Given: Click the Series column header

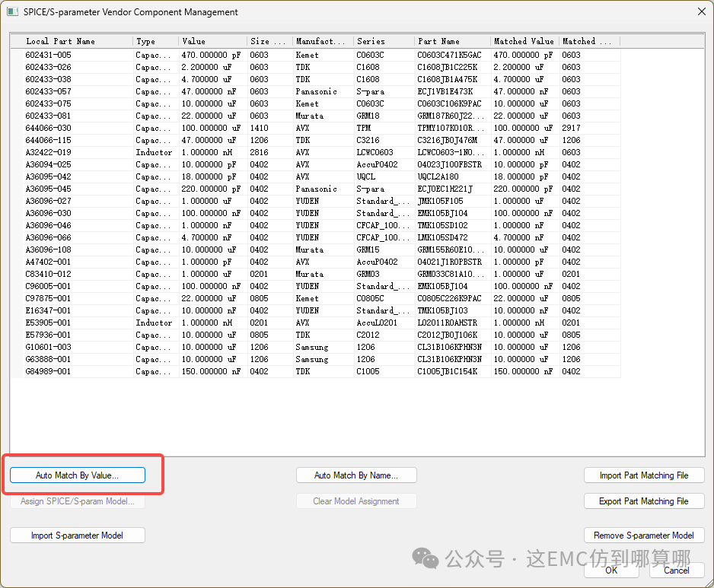Looking at the screenshot, I should pyautogui.click(x=384, y=41).
